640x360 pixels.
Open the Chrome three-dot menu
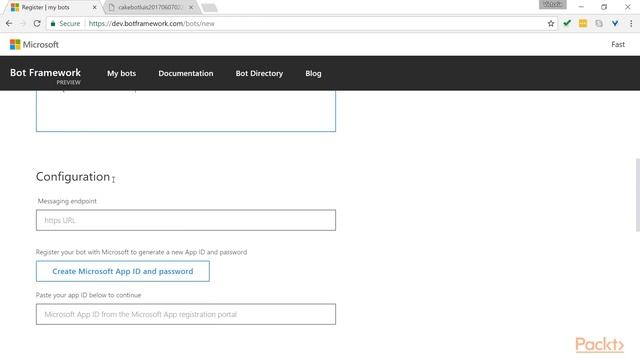point(631,23)
